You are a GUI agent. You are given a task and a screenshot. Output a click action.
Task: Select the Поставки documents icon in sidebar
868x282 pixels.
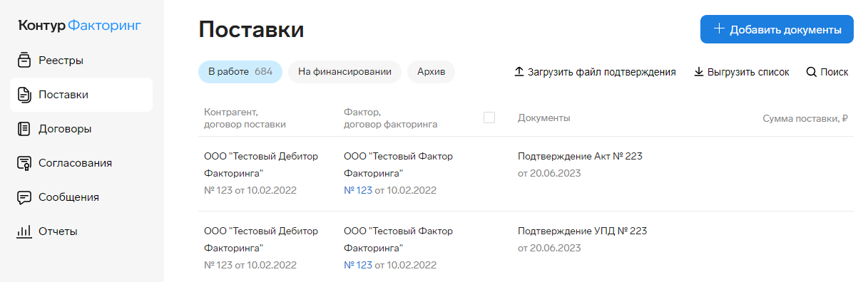click(x=24, y=94)
